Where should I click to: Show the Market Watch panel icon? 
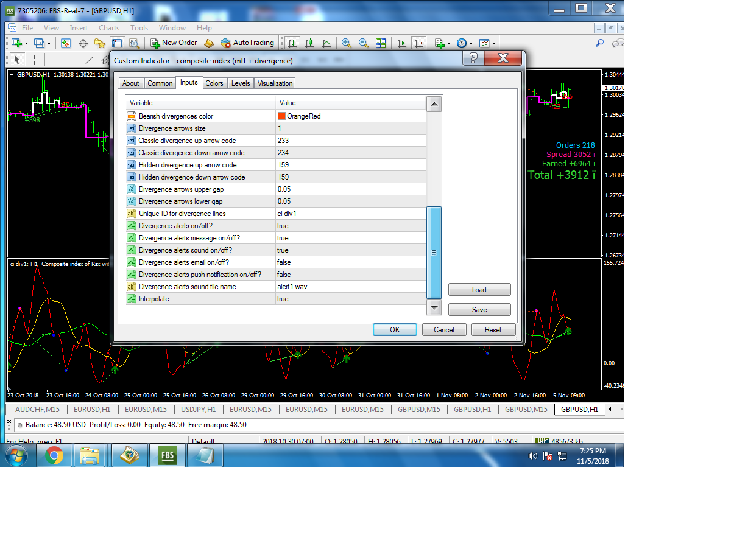click(66, 43)
